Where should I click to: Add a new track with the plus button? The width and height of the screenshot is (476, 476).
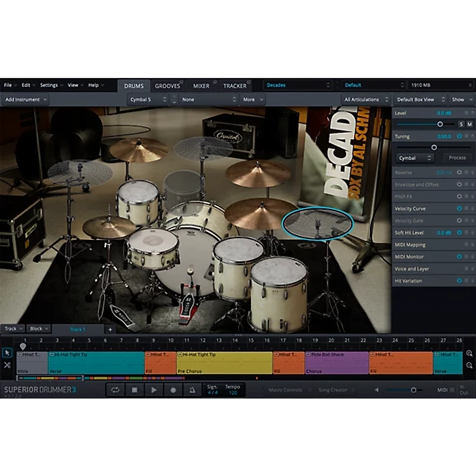coord(110,329)
